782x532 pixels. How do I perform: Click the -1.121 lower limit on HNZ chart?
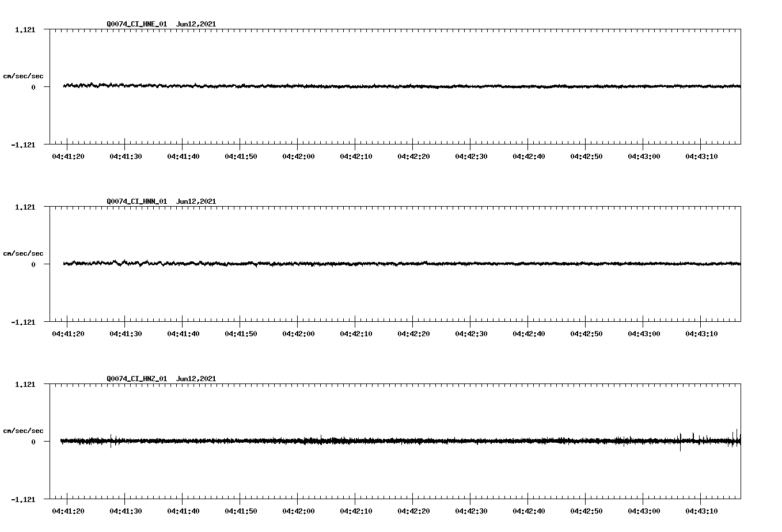[x=23, y=499]
